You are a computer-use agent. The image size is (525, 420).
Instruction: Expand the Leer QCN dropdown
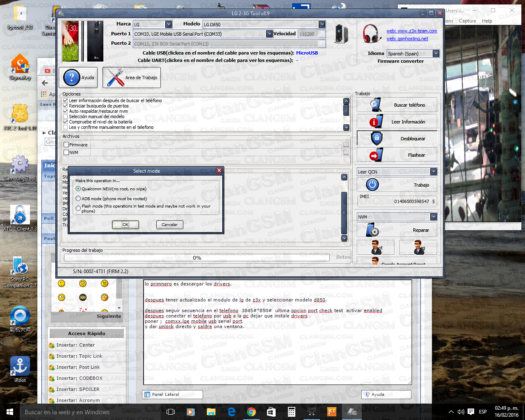pos(434,171)
